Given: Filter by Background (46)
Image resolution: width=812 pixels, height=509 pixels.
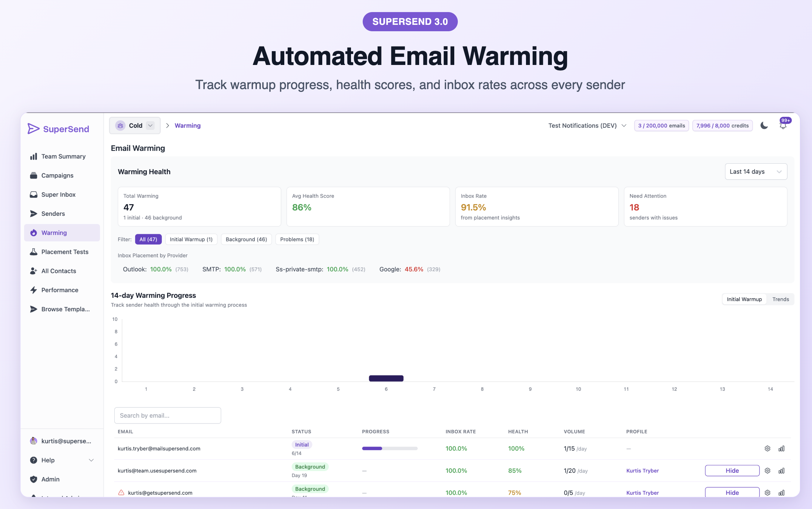Looking at the screenshot, I should [246, 239].
